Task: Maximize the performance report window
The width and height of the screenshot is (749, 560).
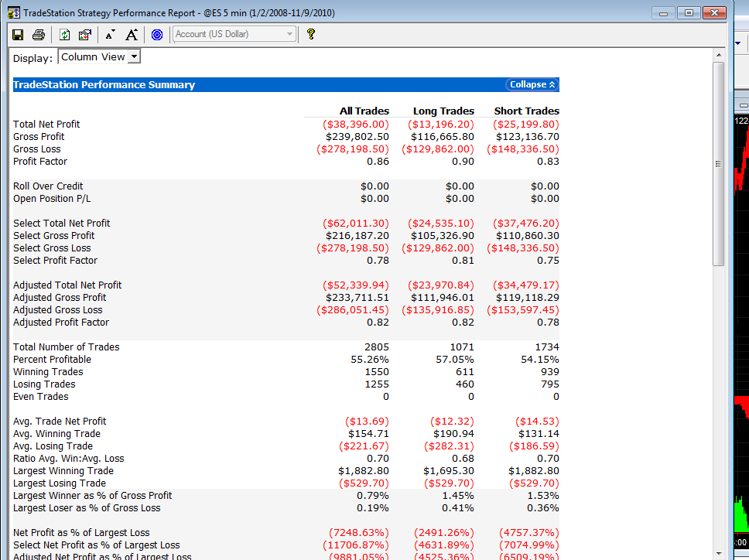Action: coord(689,13)
